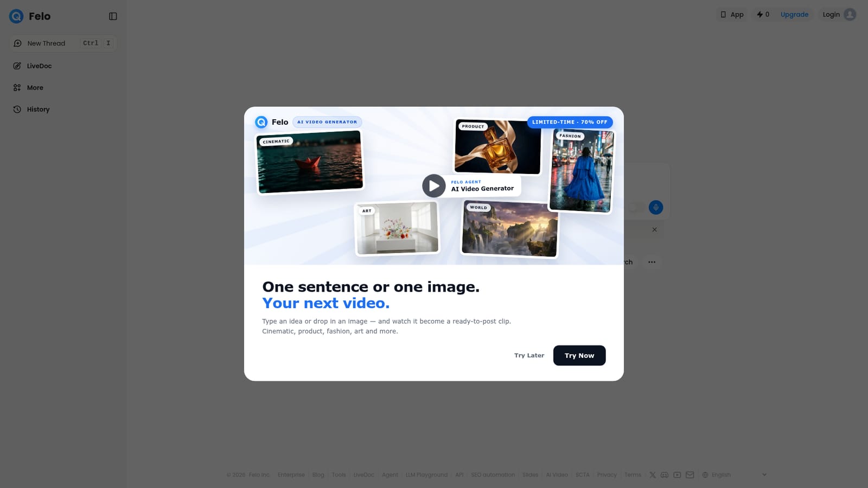The width and height of the screenshot is (868, 488).
Task: Open the Privacy footer link
Action: [607, 475]
